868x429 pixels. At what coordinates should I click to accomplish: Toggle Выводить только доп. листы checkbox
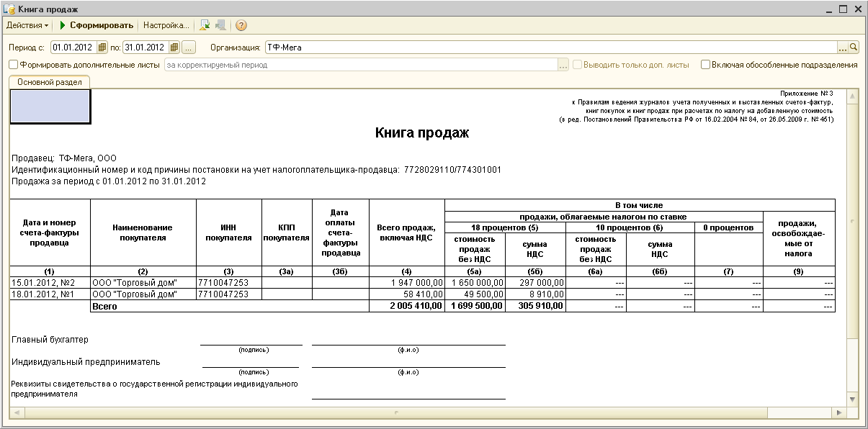click(578, 65)
